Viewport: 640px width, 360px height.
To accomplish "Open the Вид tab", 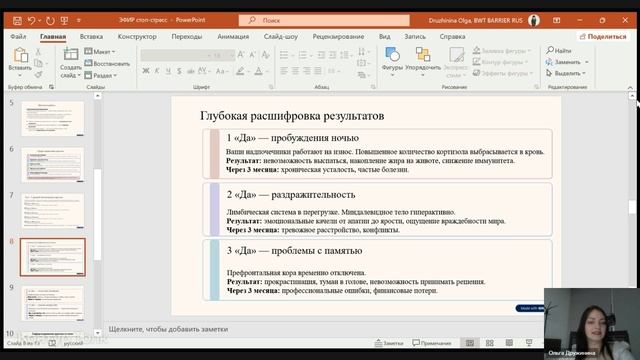I will click(x=384, y=36).
